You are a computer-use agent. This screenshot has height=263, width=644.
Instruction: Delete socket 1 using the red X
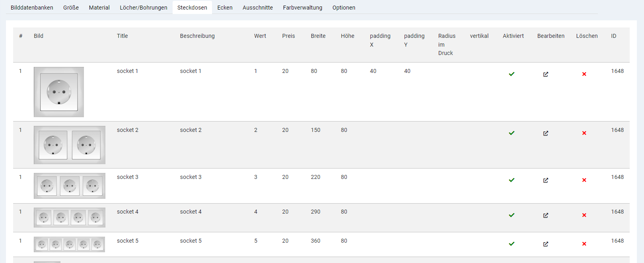[584, 74]
